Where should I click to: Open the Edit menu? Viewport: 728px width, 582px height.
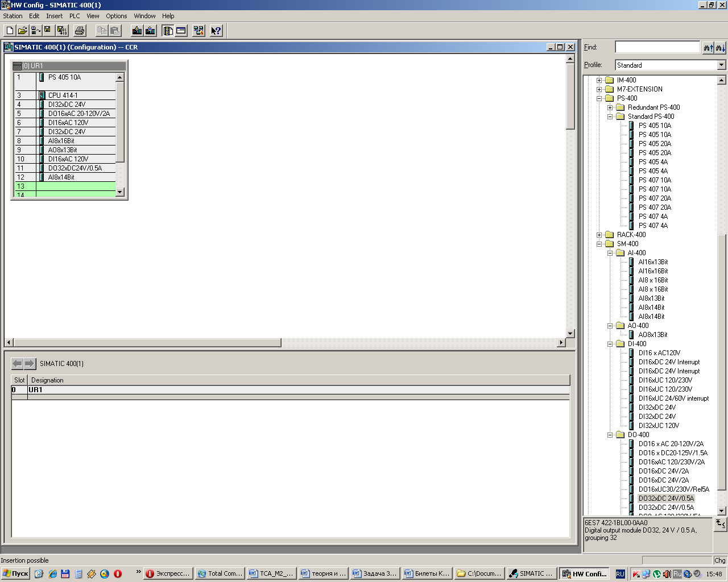pyautogui.click(x=34, y=16)
